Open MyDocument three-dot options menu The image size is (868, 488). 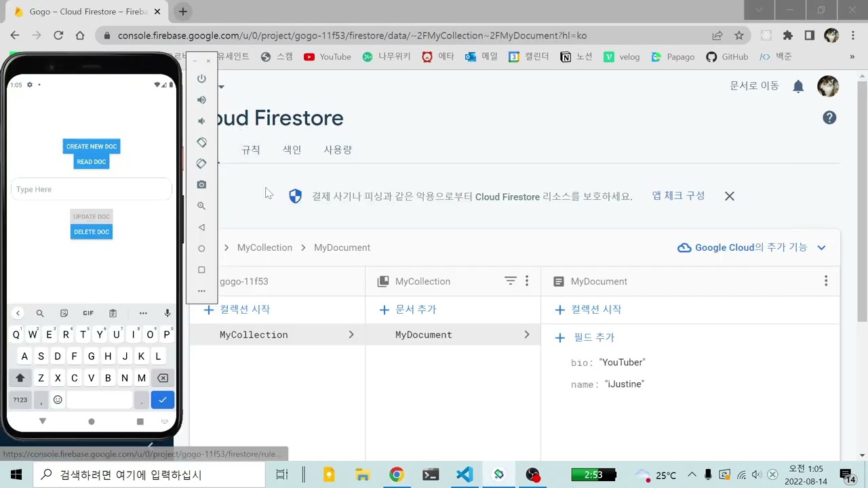(x=826, y=281)
